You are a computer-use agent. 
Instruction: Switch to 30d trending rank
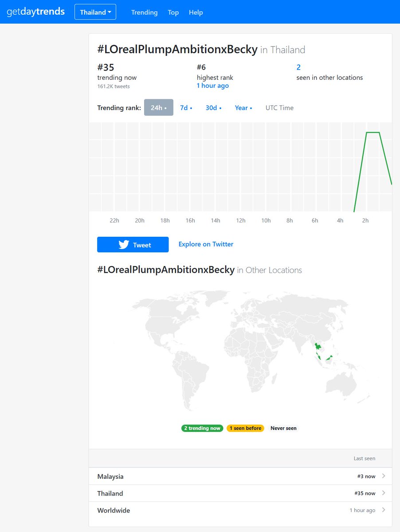213,108
